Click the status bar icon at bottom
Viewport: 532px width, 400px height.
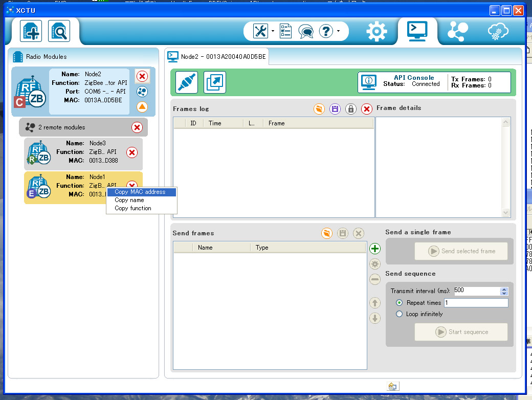(393, 386)
